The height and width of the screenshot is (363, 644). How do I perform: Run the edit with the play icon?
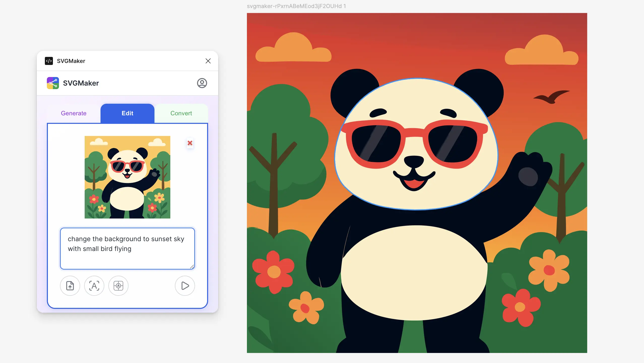(185, 286)
